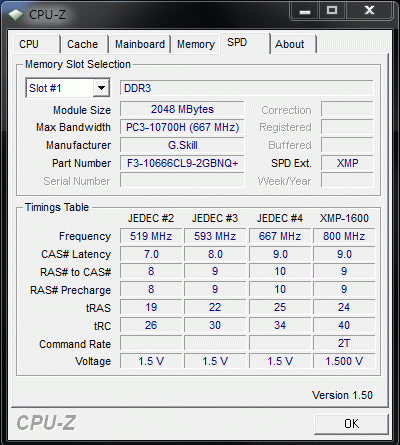The image size is (400, 445).
Task: Click the JEDEC #4 column header
Action: coord(280,218)
